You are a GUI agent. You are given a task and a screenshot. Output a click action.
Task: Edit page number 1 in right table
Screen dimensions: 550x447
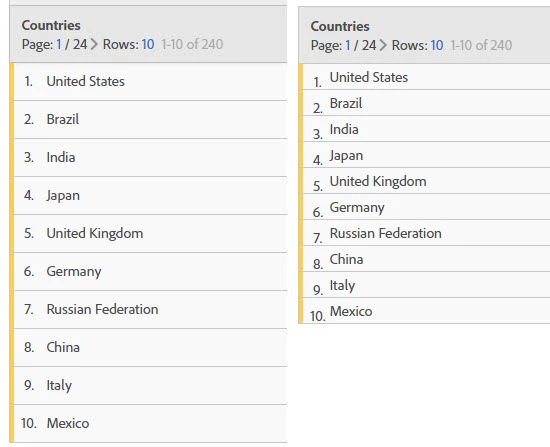click(348, 45)
